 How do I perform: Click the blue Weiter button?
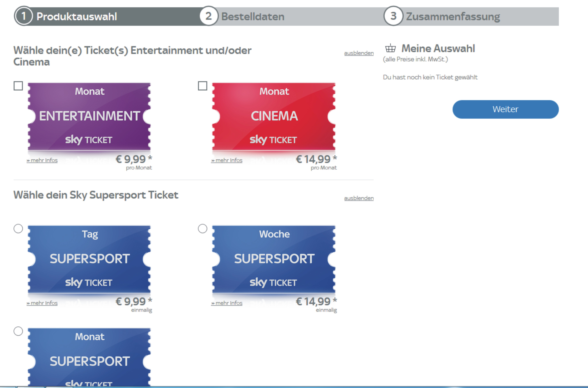tap(506, 109)
